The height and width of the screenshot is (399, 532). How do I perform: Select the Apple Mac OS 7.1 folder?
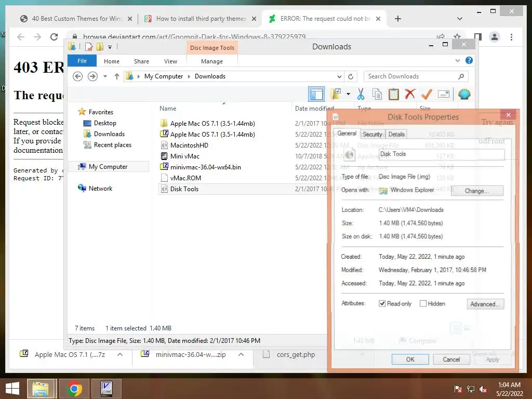pyautogui.click(x=212, y=124)
